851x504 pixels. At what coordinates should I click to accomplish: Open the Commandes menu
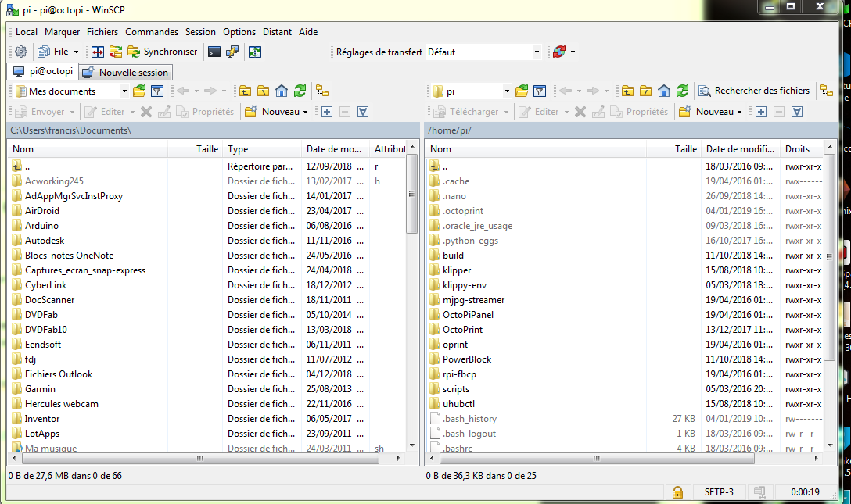152,32
